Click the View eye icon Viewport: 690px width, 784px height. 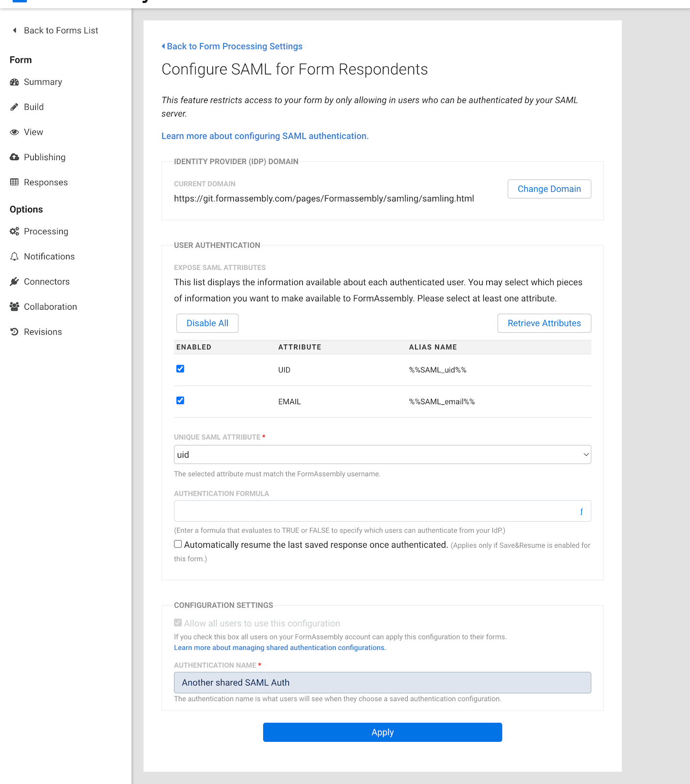[14, 132]
